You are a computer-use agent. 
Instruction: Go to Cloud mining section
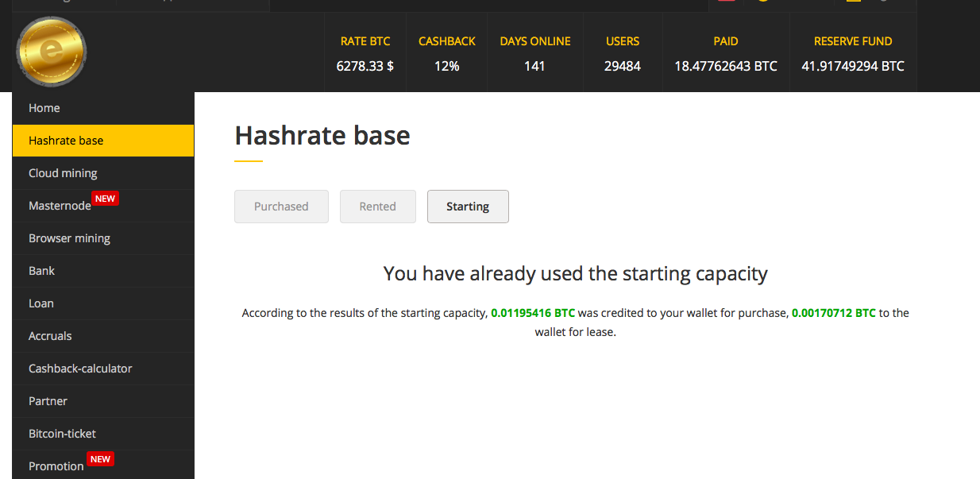[x=103, y=173]
